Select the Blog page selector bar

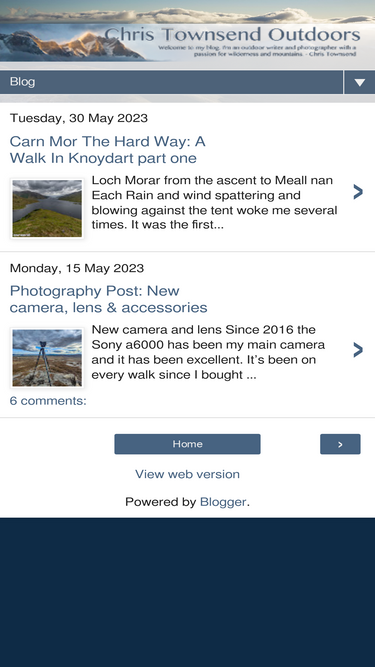(x=171, y=82)
